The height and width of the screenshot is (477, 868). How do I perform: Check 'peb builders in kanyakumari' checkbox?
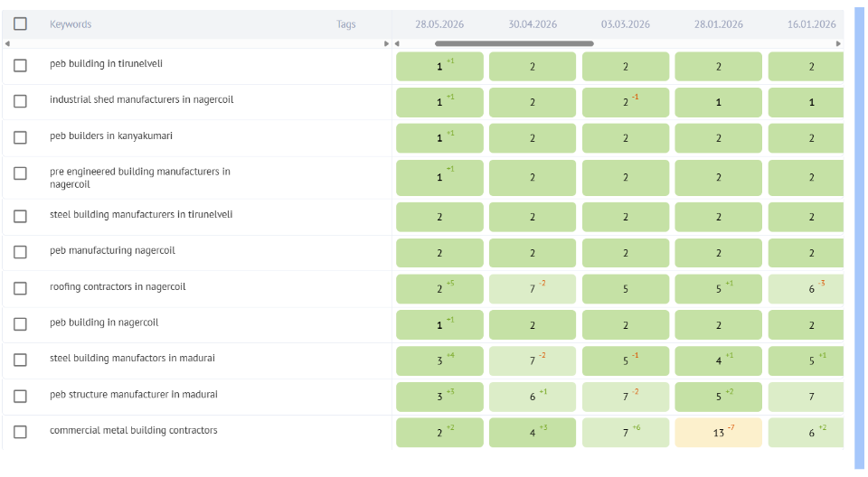21,137
